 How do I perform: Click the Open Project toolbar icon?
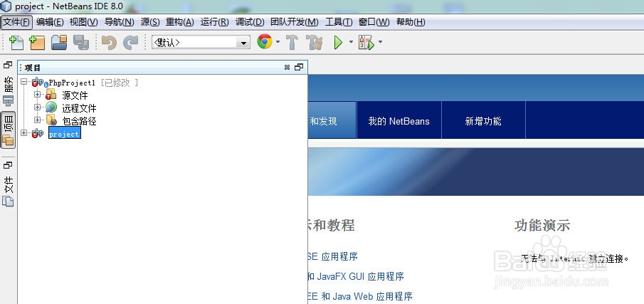pos(59,42)
